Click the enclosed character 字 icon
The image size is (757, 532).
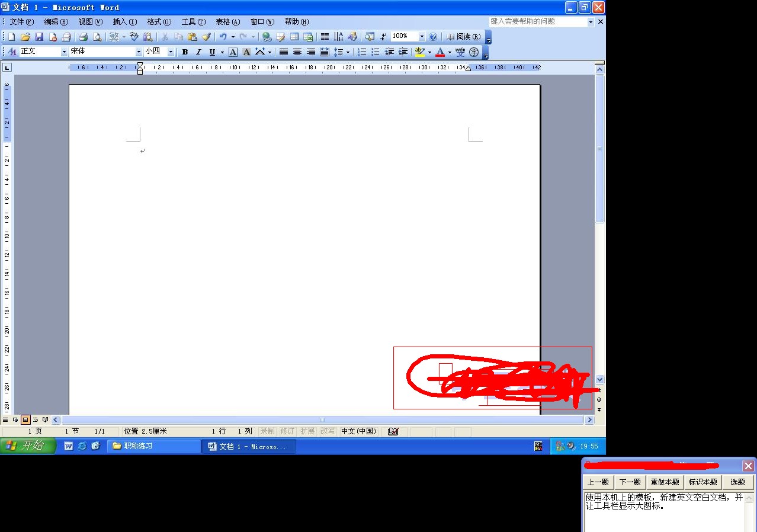474,52
